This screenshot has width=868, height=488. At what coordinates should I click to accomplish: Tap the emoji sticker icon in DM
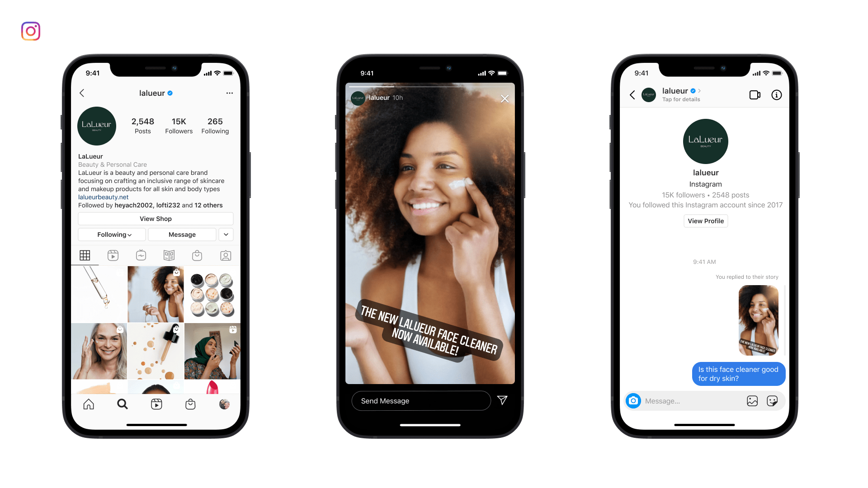(x=771, y=400)
